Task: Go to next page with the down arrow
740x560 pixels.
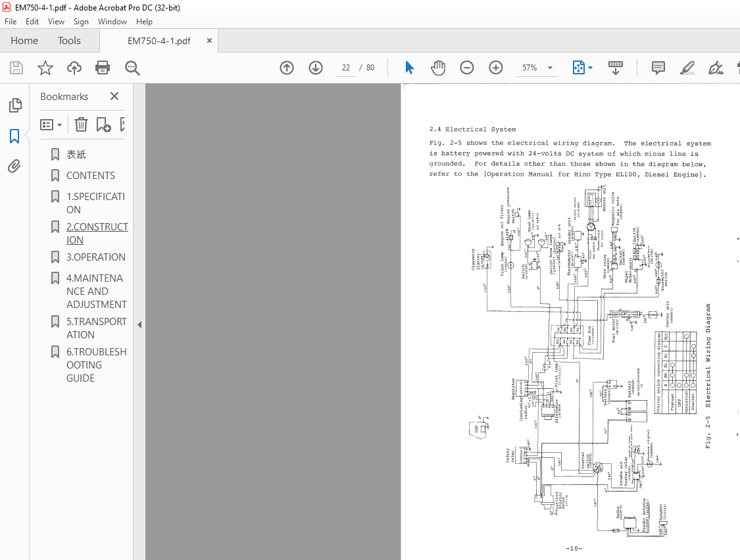Action: pos(316,68)
